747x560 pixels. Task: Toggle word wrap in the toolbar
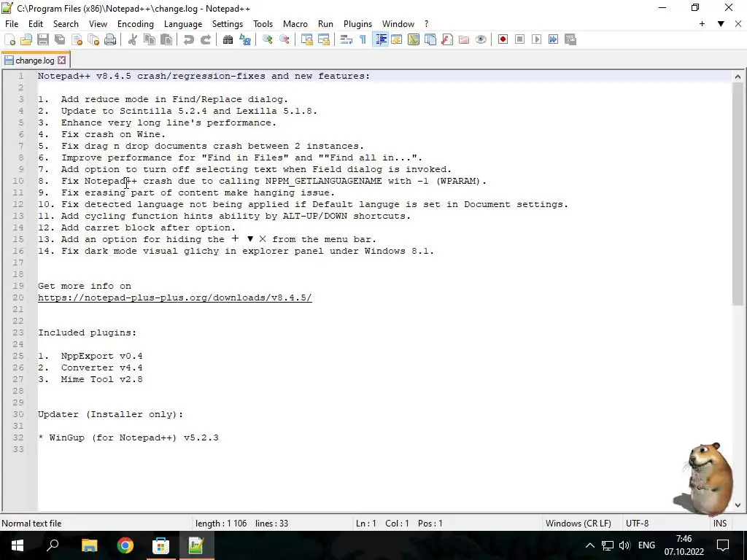click(347, 39)
